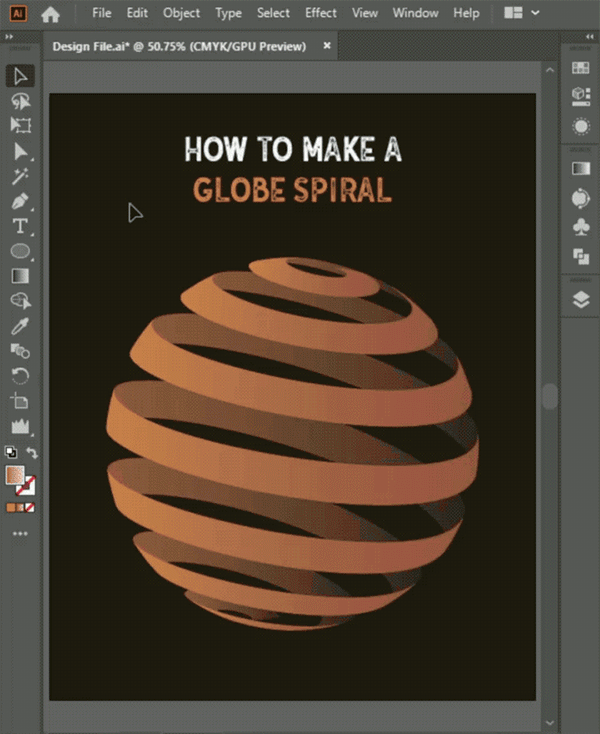Reset to default fill and stroke

(x=11, y=452)
